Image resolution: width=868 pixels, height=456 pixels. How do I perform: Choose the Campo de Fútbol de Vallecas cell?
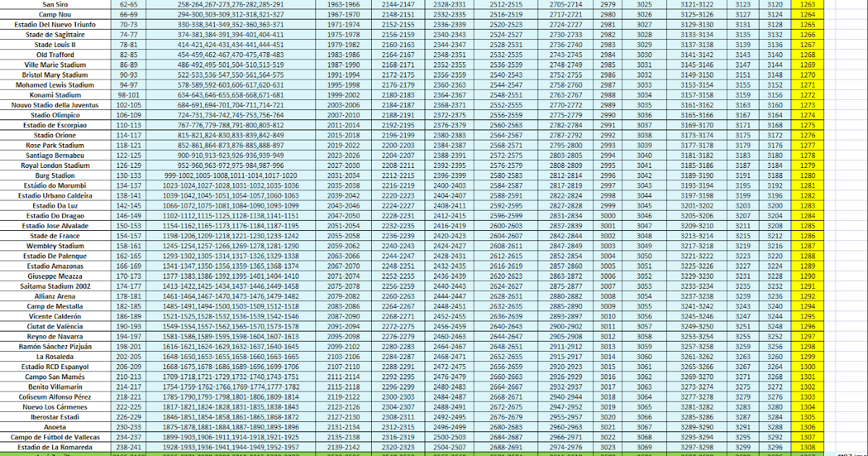click(56, 438)
